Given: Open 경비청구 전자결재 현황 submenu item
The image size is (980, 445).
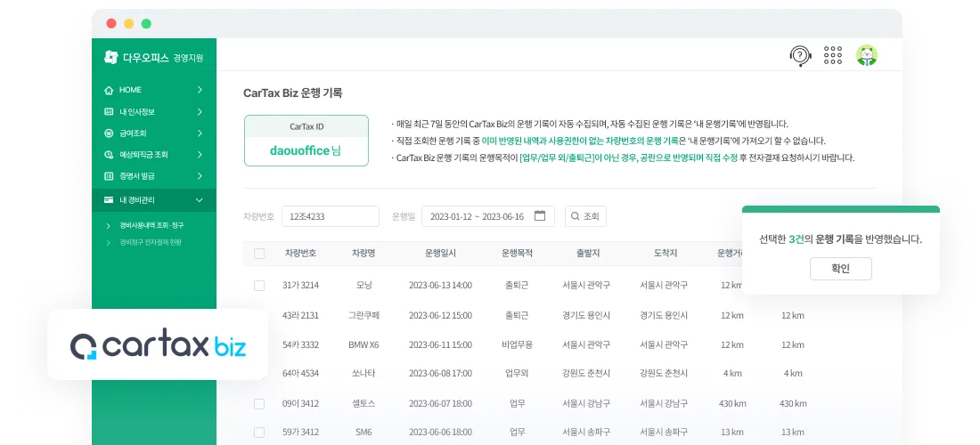Looking at the screenshot, I should coord(151,242).
